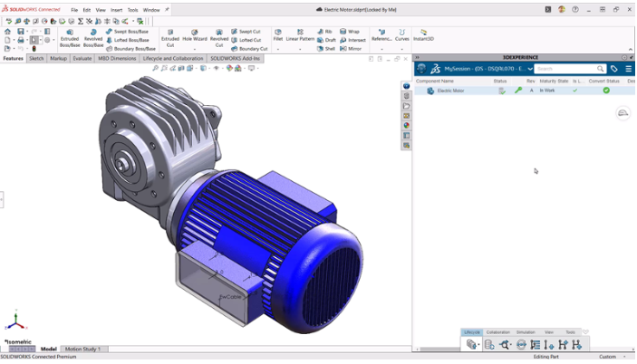
Task: Open the Collaboration tab in action bar
Action: [498, 332]
